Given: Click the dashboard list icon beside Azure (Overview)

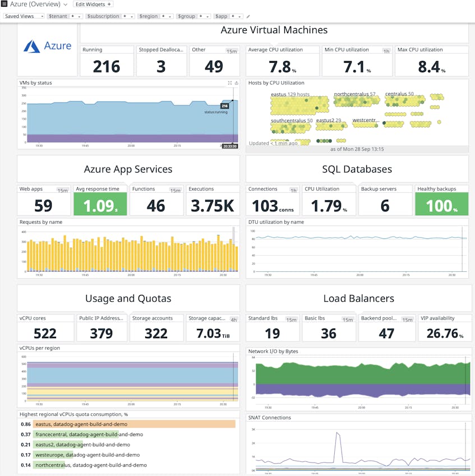Looking at the screenshot, I should tap(4, 4).
